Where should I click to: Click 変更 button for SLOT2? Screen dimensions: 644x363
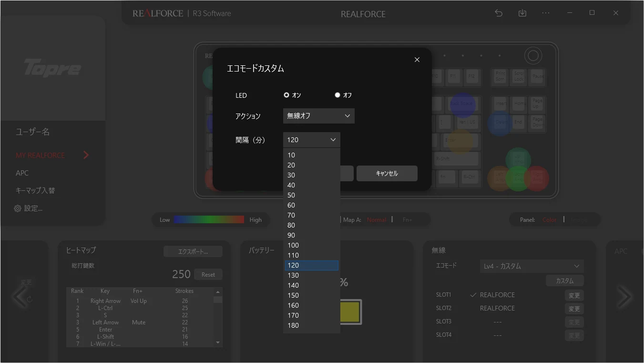(x=574, y=309)
